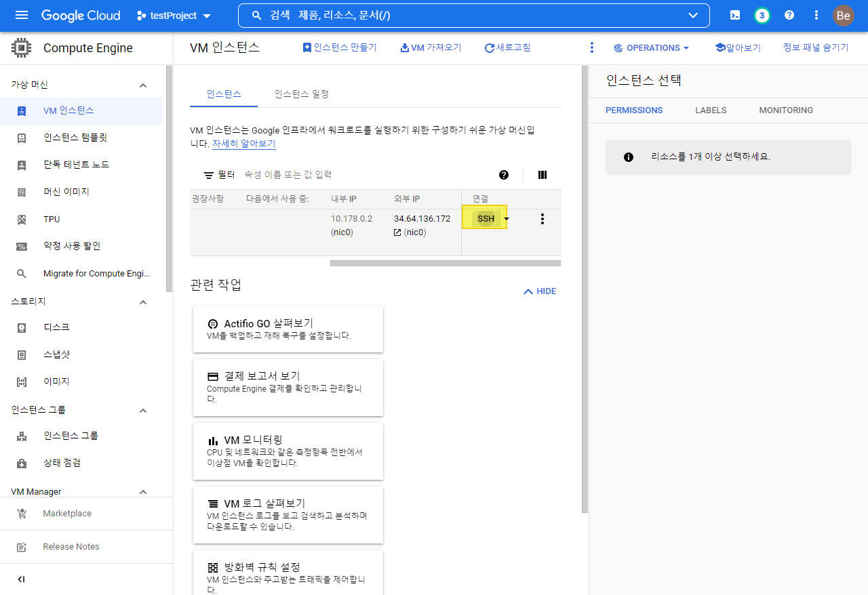Image resolution: width=868 pixels, height=595 pixels.
Task: Click the 약정 사용 할인 percent icon
Action: tap(22, 247)
